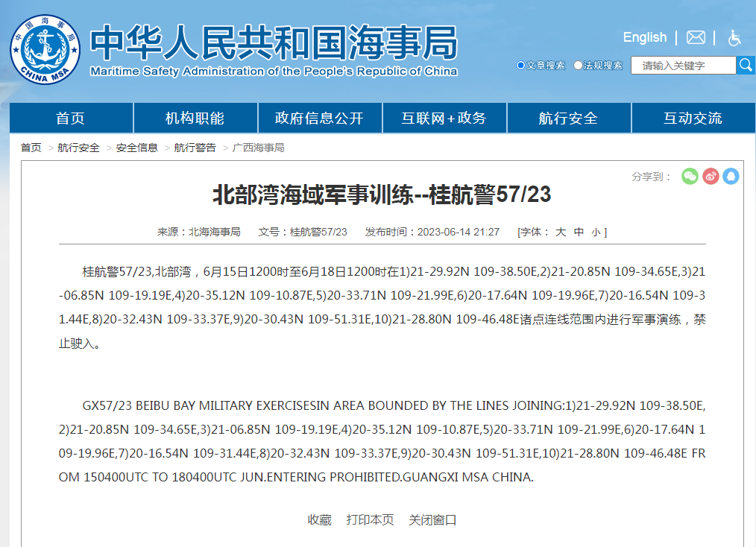Click 打印本页 to print the page
Image resolution: width=756 pixels, height=547 pixels.
(x=371, y=520)
